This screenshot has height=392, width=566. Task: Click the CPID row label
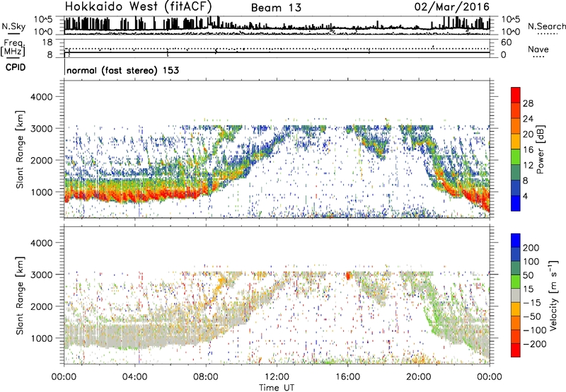(x=16, y=67)
